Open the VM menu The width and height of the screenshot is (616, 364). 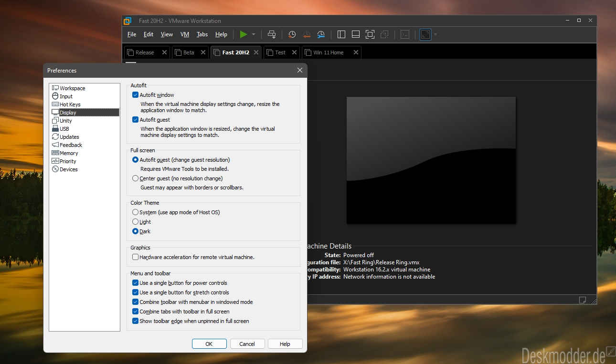point(185,34)
